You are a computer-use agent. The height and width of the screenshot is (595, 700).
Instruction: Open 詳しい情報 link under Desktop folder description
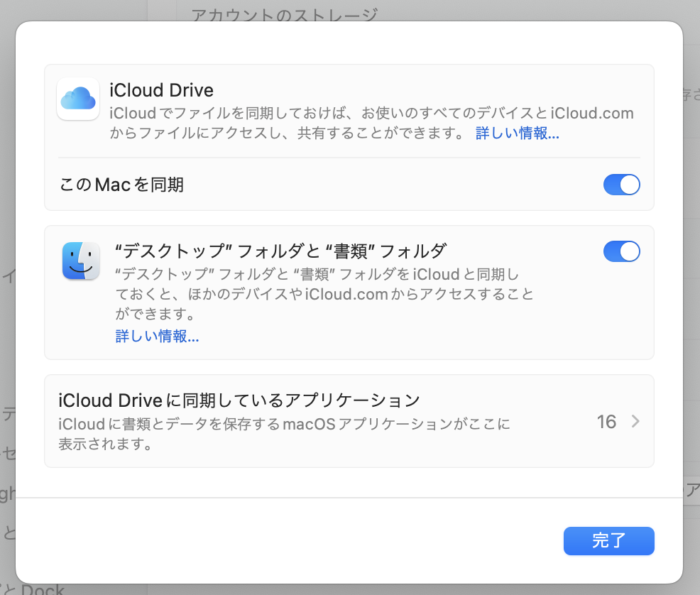click(157, 336)
